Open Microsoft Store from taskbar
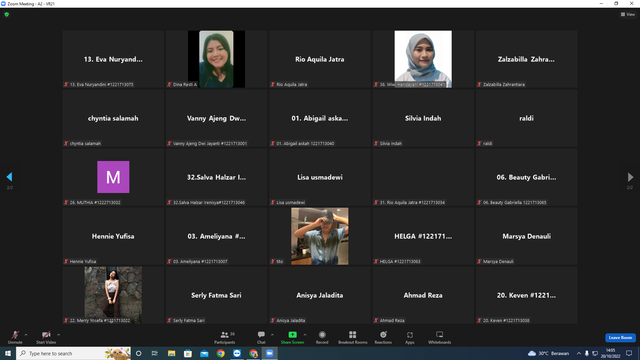640x360 pixels. [188, 353]
